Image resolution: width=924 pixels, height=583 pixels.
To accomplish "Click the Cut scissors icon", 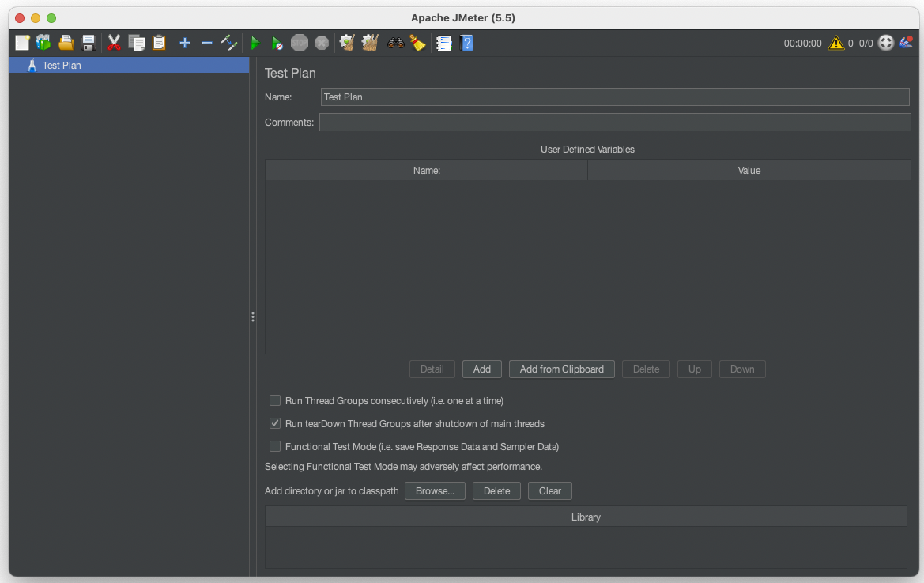I will 114,43.
